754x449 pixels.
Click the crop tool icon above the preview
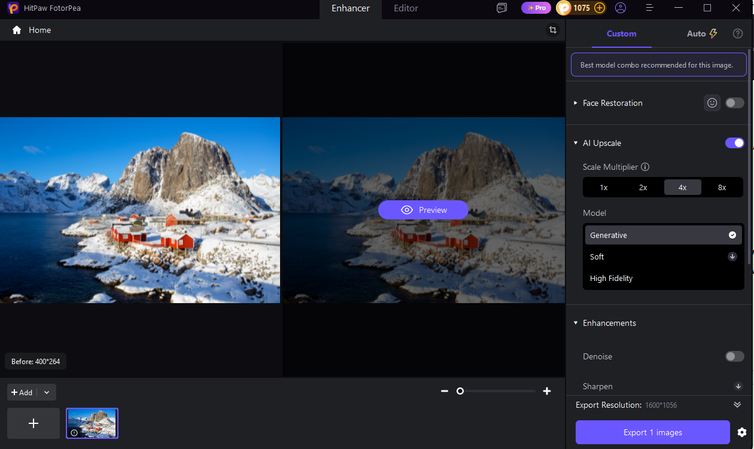pos(553,30)
